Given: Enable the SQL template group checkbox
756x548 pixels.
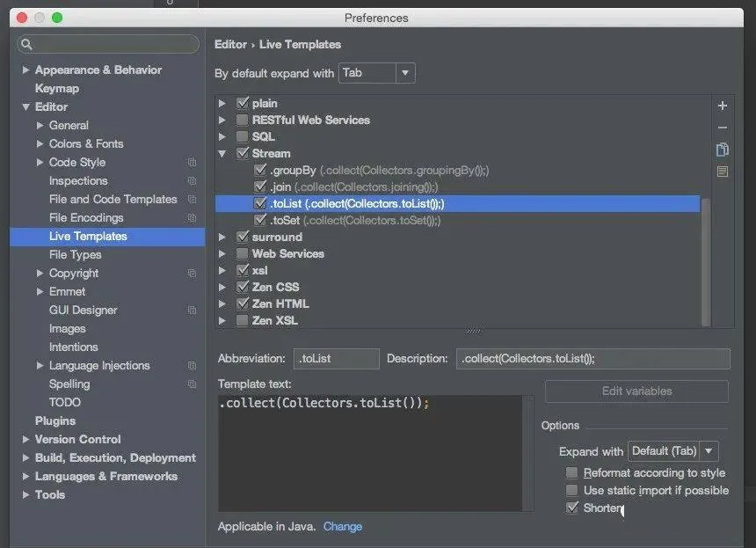Looking at the screenshot, I should [243, 136].
